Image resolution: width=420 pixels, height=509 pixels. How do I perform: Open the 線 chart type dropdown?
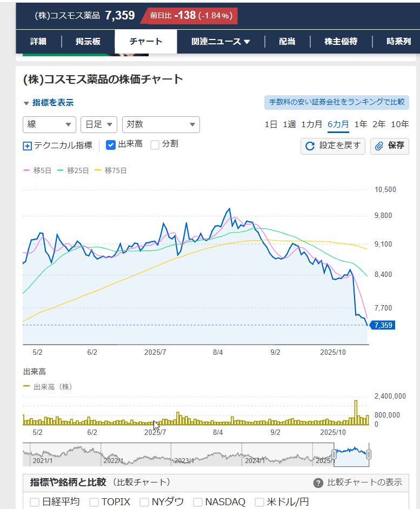click(49, 124)
